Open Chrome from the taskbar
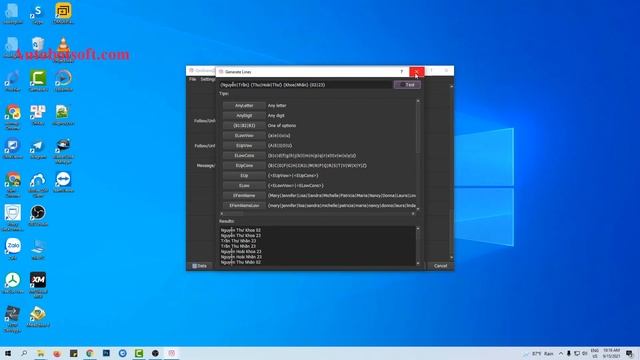The width and height of the screenshot is (640, 360). (90, 353)
